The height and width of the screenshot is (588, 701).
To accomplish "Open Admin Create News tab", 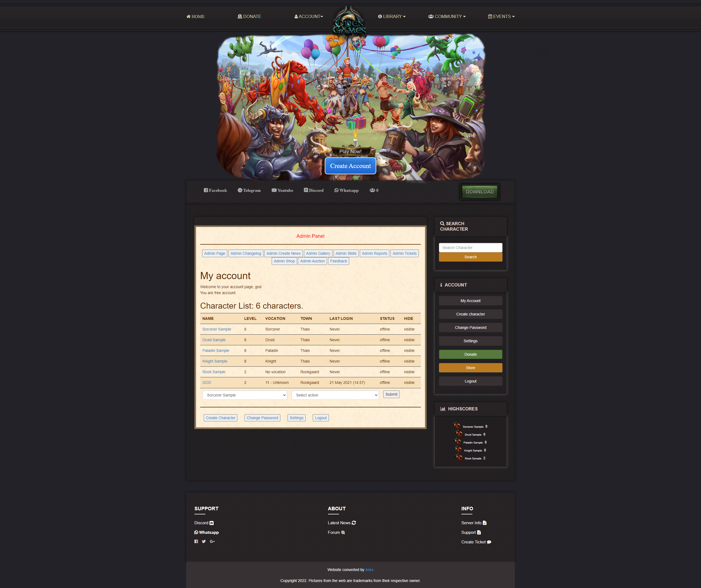I will (x=283, y=253).
